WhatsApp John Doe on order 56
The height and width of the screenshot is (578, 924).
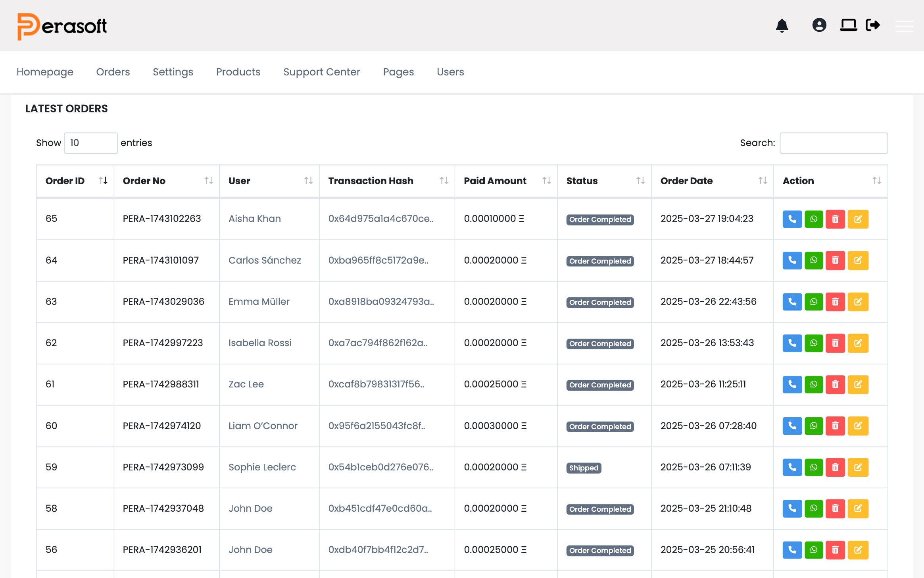(x=814, y=550)
